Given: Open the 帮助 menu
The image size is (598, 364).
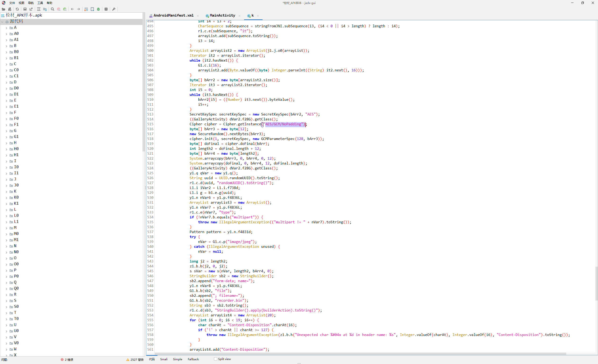Looking at the screenshot, I should (50, 3).
